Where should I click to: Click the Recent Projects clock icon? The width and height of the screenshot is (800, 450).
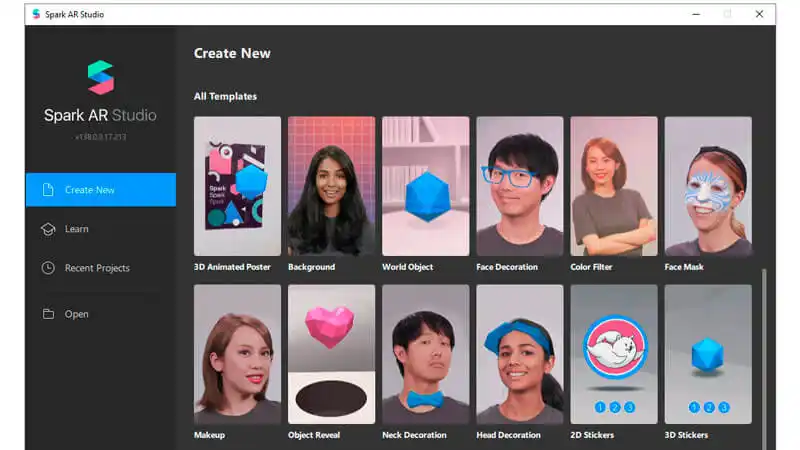48,268
